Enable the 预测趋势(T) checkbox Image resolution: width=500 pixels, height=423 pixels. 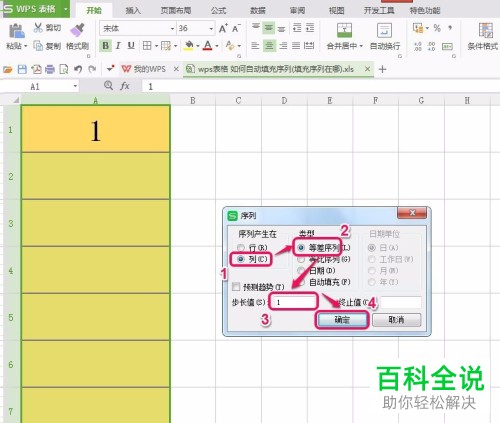(x=236, y=287)
